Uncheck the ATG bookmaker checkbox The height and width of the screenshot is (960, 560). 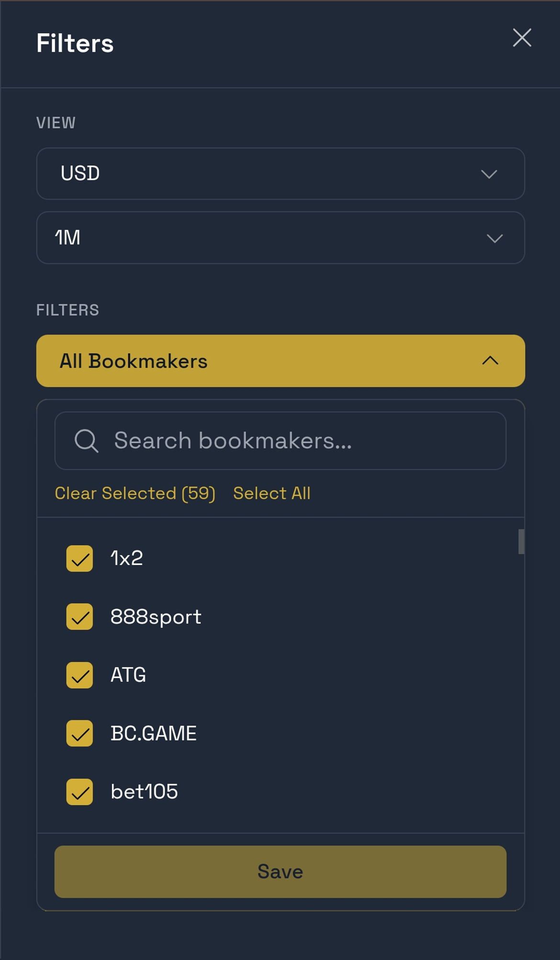pyautogui.click(x=79, y=675)
